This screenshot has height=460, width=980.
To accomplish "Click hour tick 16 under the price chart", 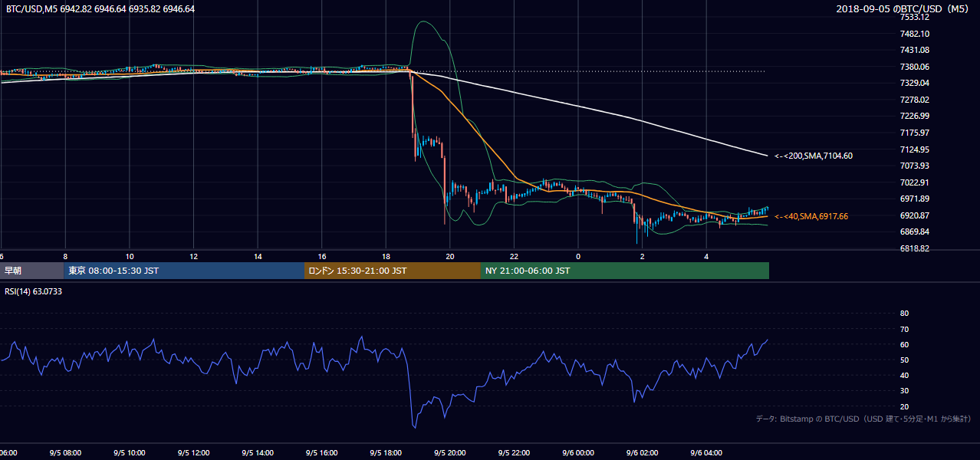I will point(322,256).
